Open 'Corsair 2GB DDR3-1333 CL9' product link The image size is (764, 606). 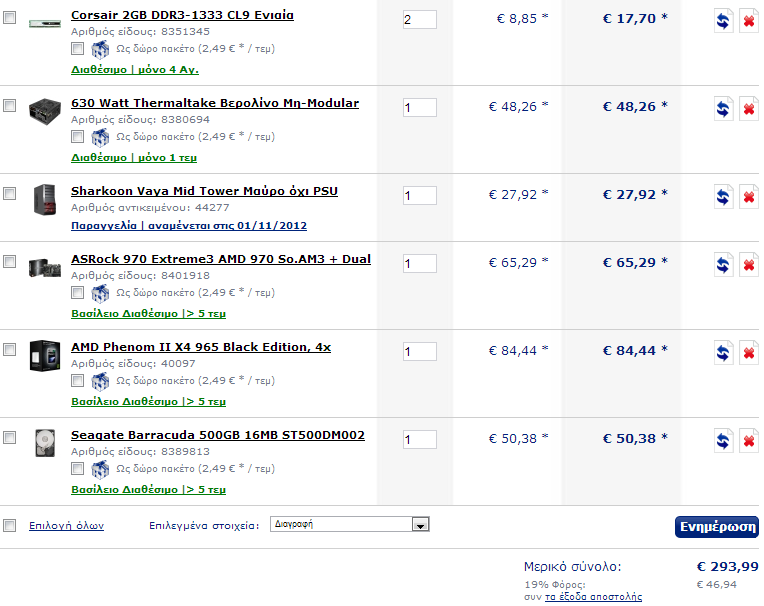click(x=182, y=16)
